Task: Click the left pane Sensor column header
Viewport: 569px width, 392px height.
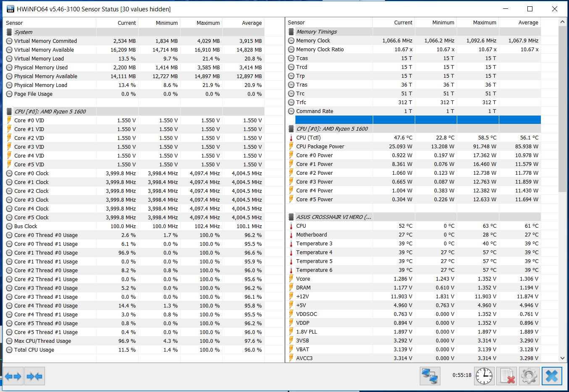Action: click(x=50, y=23)
